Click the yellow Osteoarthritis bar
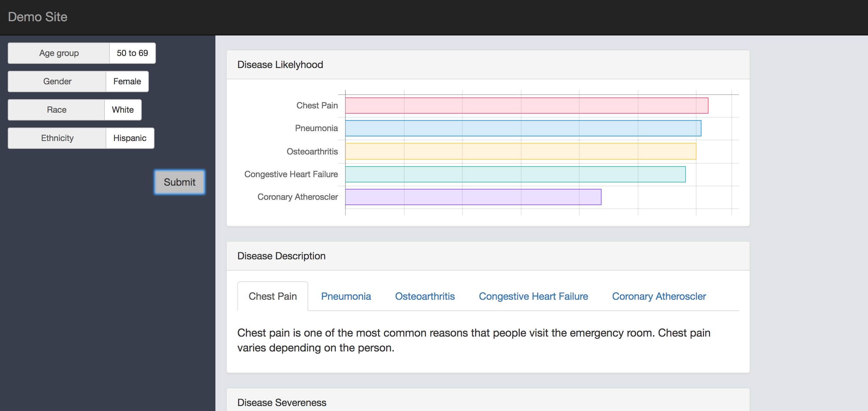868x411 pixels. [520, 151]
